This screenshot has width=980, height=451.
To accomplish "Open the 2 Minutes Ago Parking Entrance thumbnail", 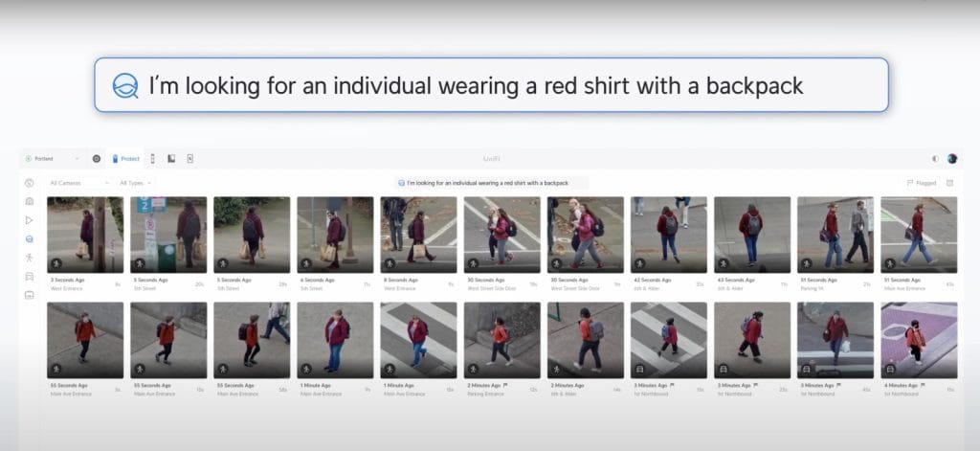I will click(x=501, y=340).
